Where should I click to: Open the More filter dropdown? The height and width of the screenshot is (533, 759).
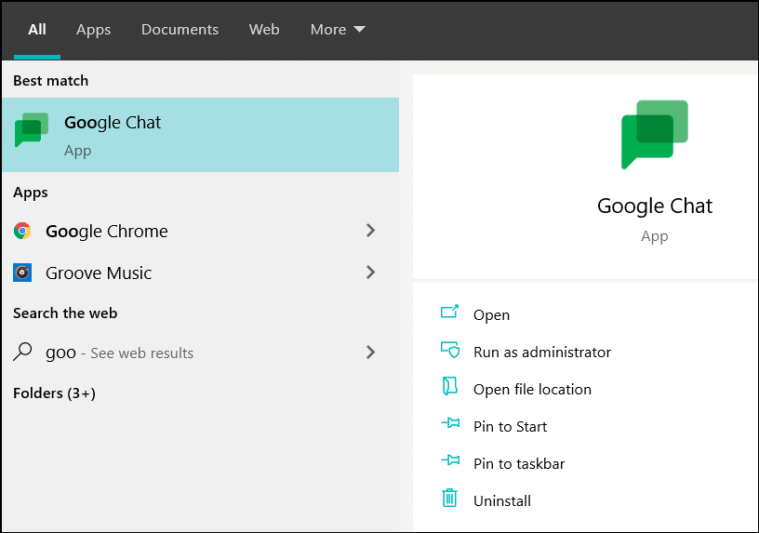click(x=337, y=29)
